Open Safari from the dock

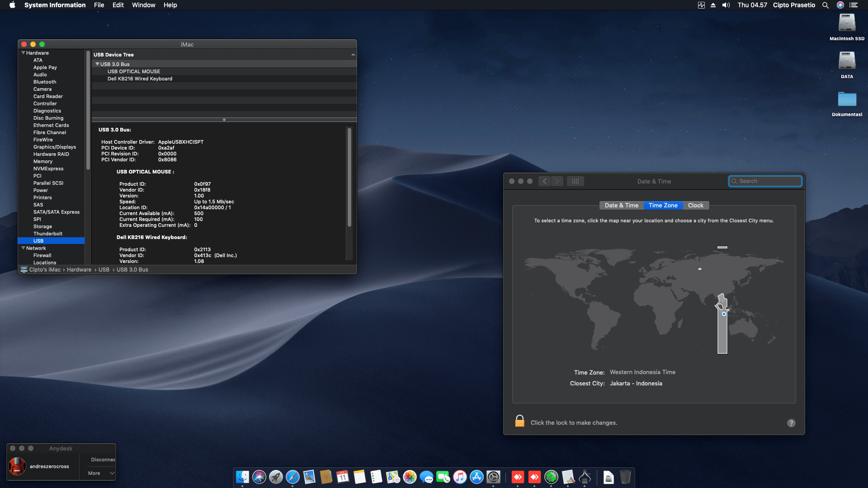[292, 477]
